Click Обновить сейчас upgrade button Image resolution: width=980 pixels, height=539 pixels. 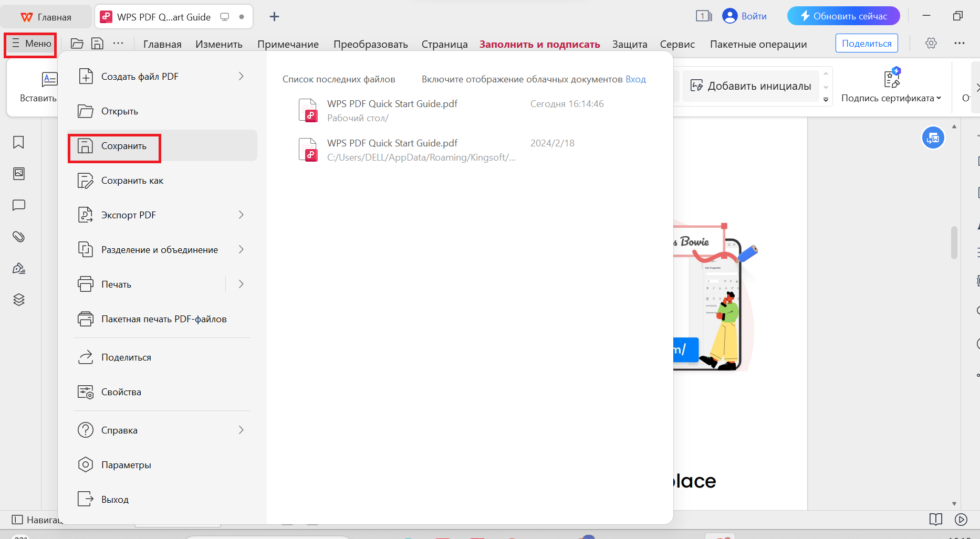[x=843, y=16]
